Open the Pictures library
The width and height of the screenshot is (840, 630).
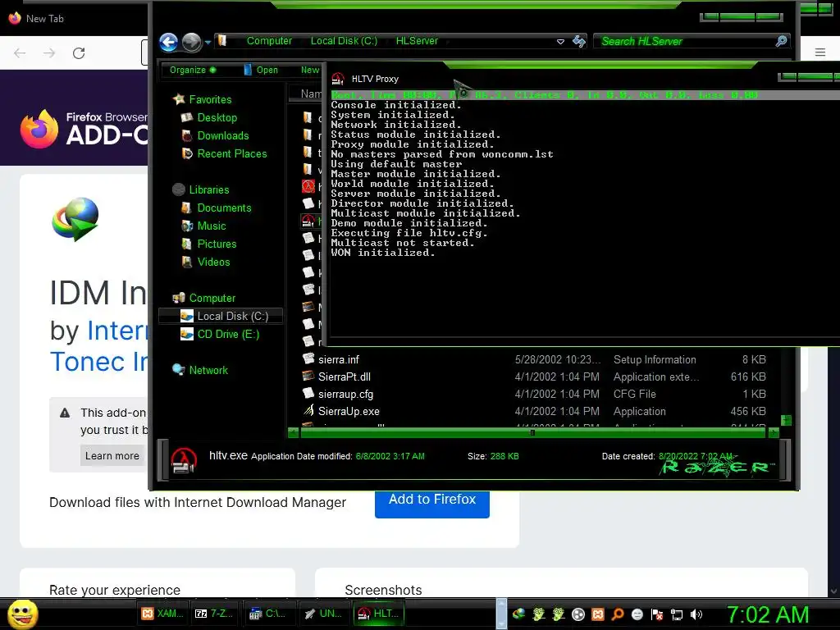217,244
